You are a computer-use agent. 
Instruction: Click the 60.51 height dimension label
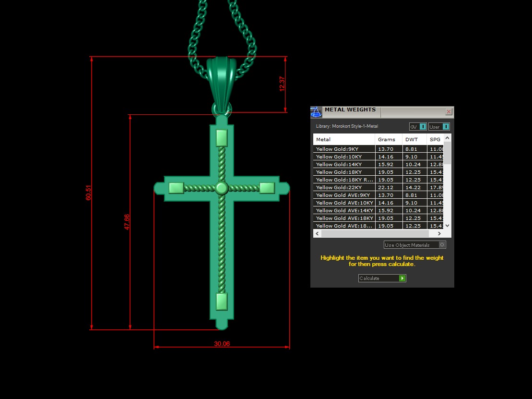88,193
